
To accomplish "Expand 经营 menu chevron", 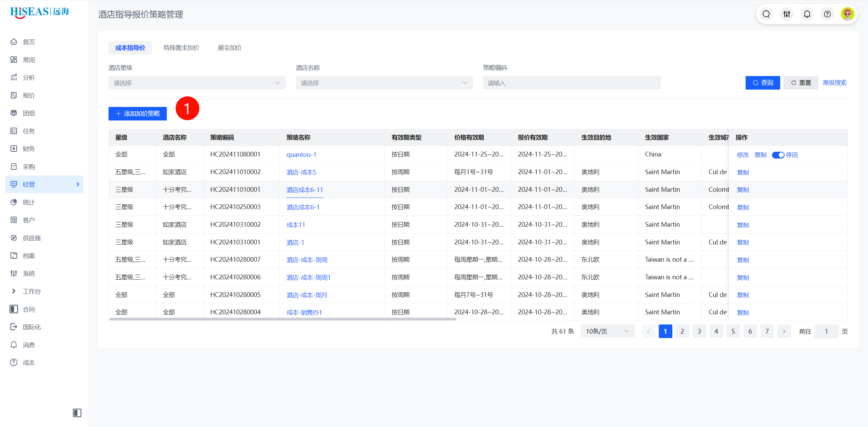I will click(78, 184).
